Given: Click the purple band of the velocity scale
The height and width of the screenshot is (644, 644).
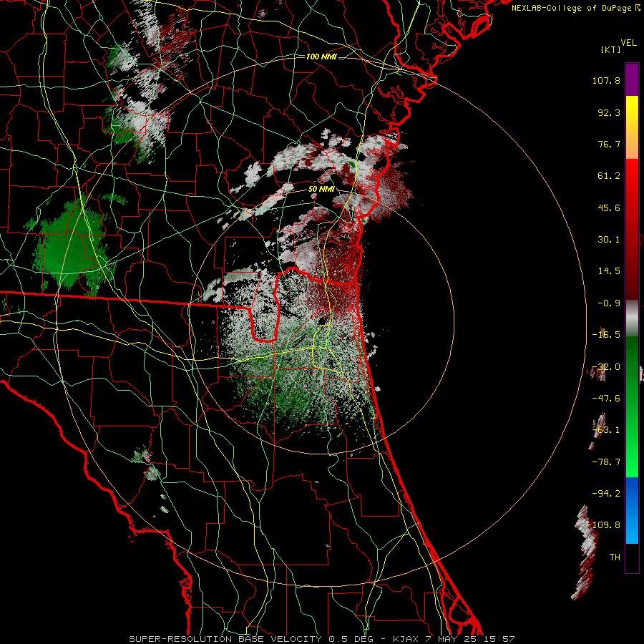Looking at the screenshot, I should click(x=632, y=80).
